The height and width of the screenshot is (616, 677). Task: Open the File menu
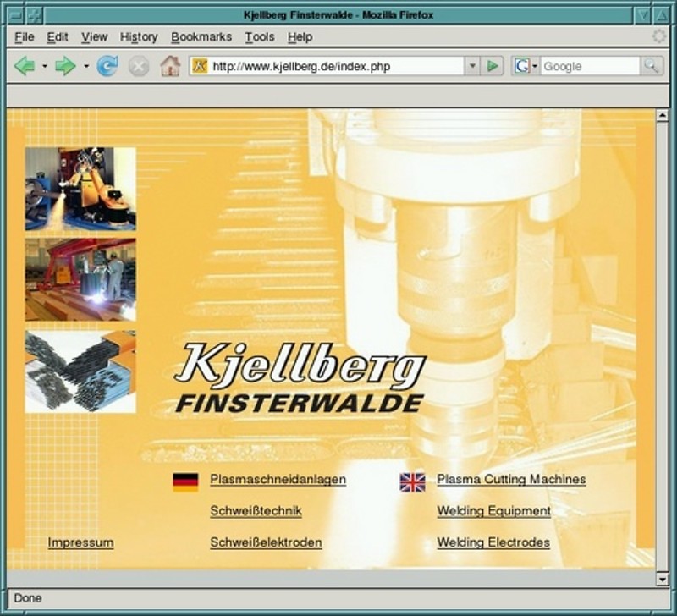point(25,37)
